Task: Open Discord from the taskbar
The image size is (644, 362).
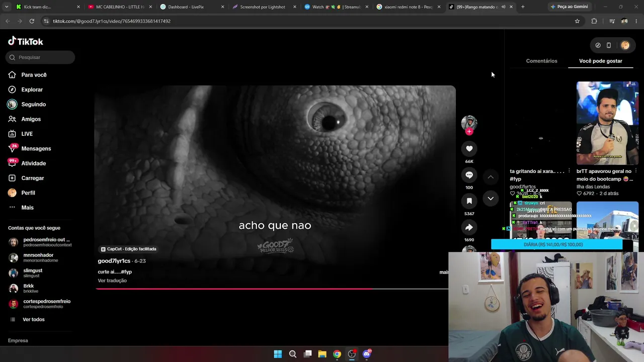Action: pyautogui.click(x=367, y=354)
